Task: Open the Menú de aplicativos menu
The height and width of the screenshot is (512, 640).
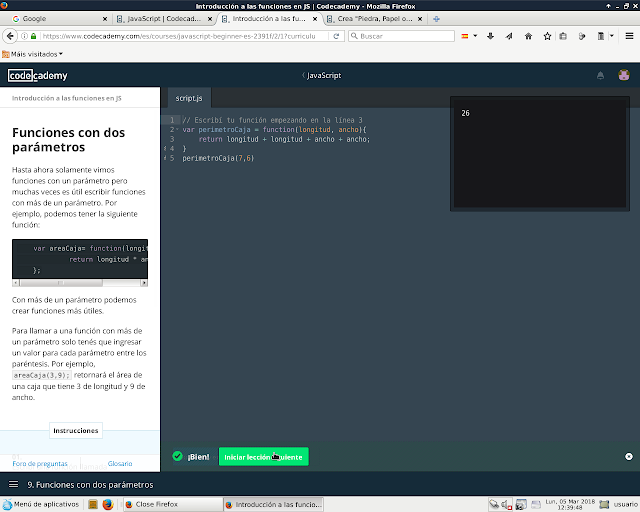Action: coord(41,504)
